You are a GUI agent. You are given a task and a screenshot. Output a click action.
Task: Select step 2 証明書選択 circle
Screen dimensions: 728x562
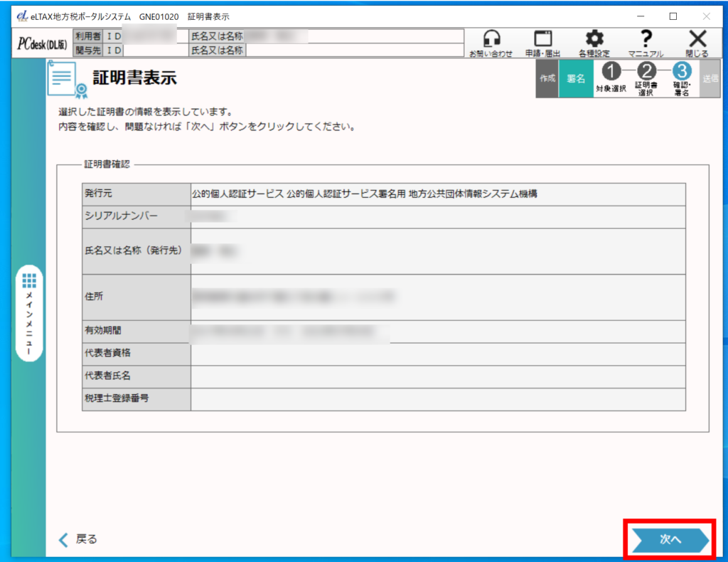click(646, 71)
